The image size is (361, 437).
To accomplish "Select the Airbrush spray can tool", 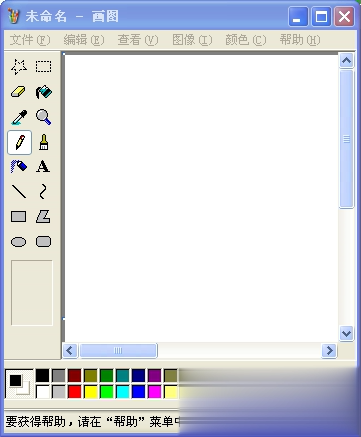I will click(19, 166).
